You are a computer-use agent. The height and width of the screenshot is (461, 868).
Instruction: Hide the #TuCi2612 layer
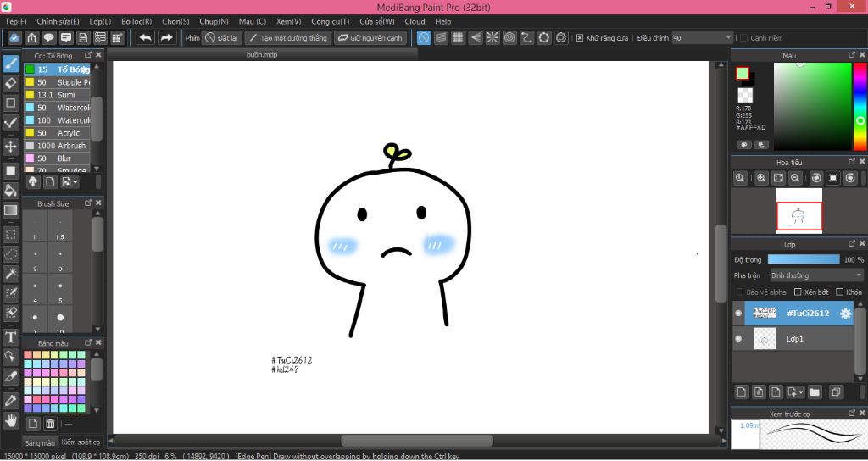[738, 314]
